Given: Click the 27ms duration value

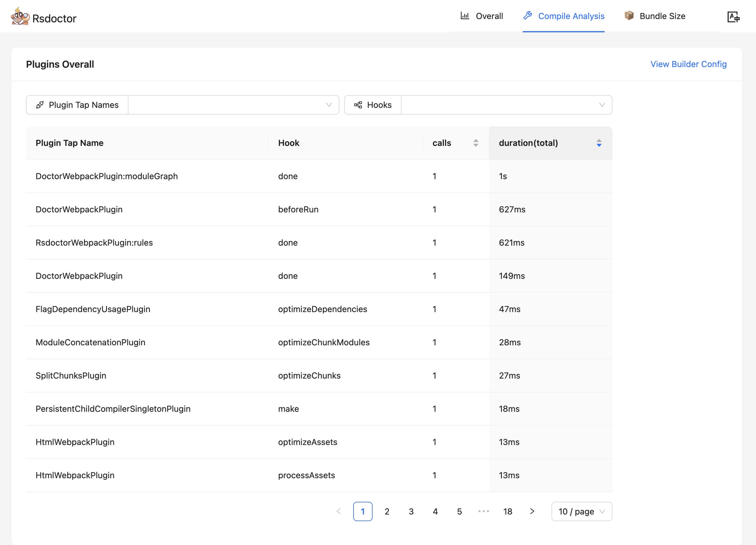Looking at the screenshot, I should point(509,375).
